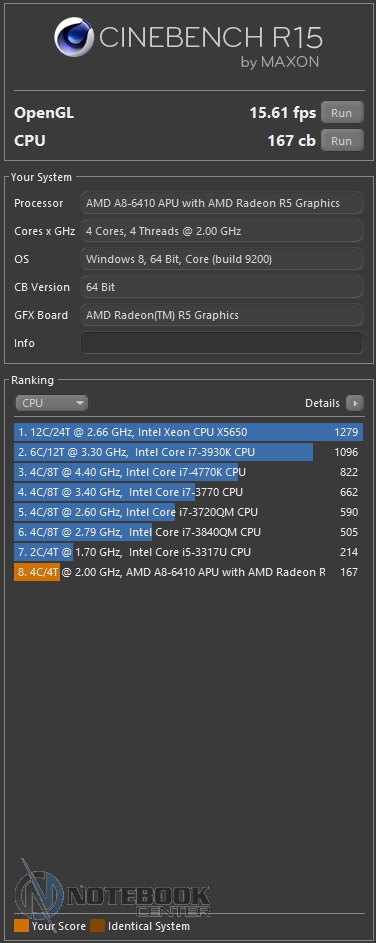Click the brown Identical System legend swatch

pos(97,926)
